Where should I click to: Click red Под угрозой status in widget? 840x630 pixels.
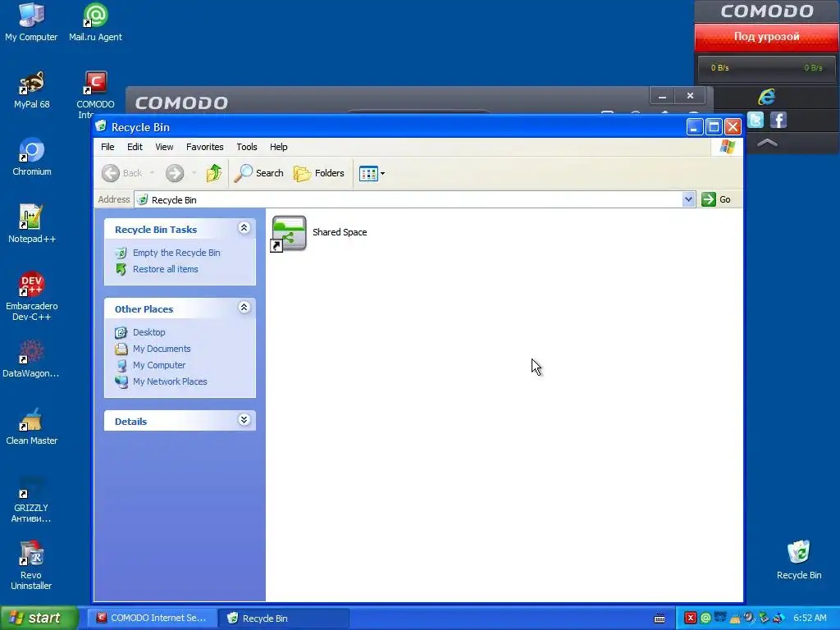767,37
